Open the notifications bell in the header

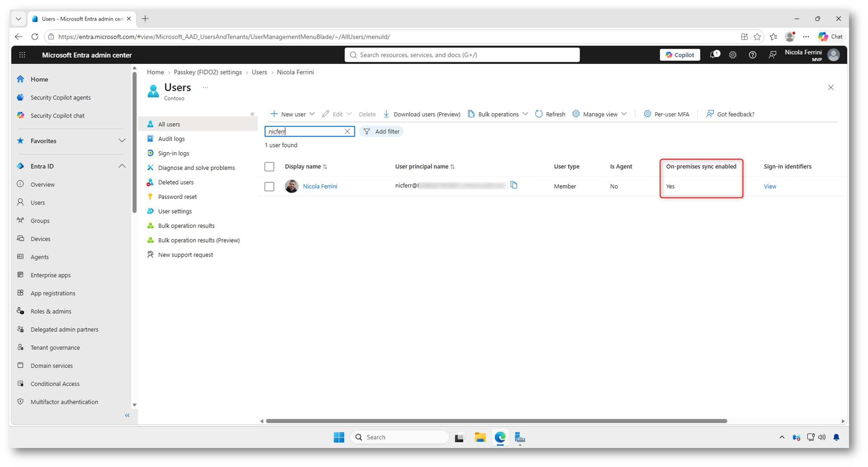(x=714, y=55)
